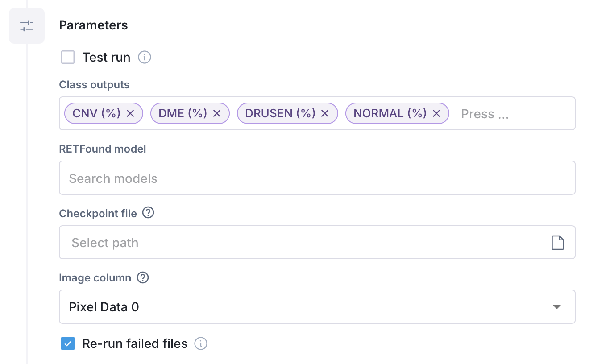Click the Parameters sliders icon
This screenshot has height=364, width=589.
[x=27, y=26]
